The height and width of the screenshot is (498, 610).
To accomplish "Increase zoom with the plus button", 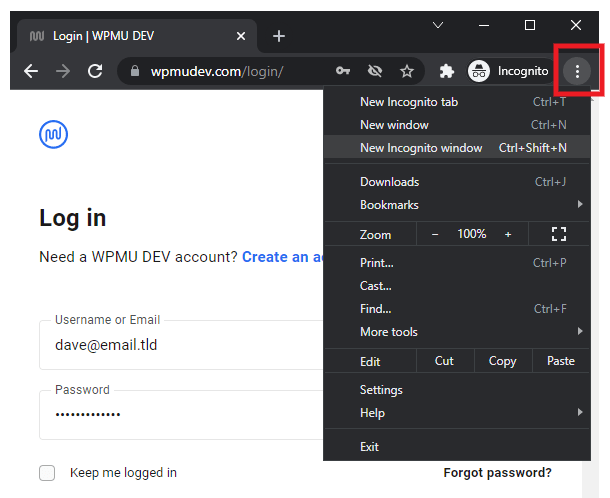I will (508, 234).
